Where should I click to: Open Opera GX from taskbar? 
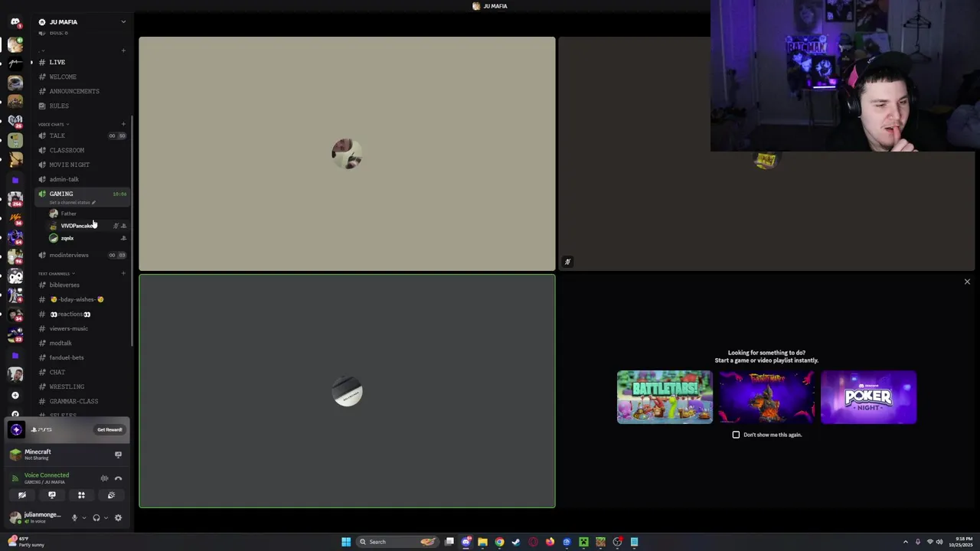point(533,542)
